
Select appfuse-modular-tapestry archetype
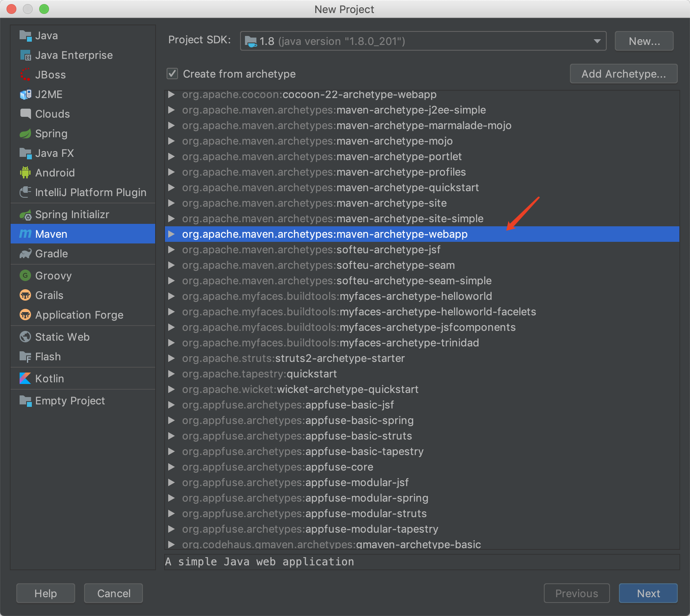422,529
